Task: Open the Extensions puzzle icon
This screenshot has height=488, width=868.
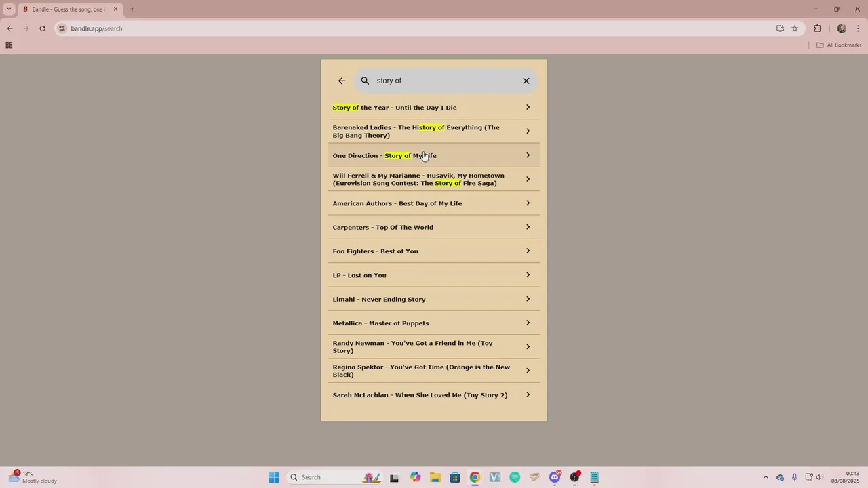Action: click(x=817, y=28)
